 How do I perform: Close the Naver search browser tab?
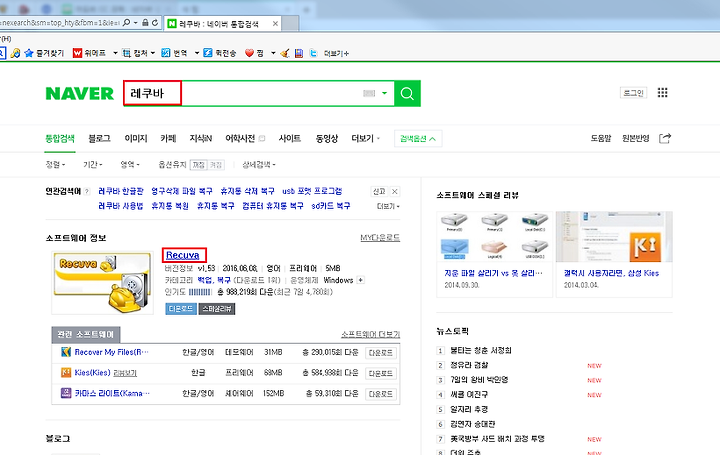click(275, 23)
